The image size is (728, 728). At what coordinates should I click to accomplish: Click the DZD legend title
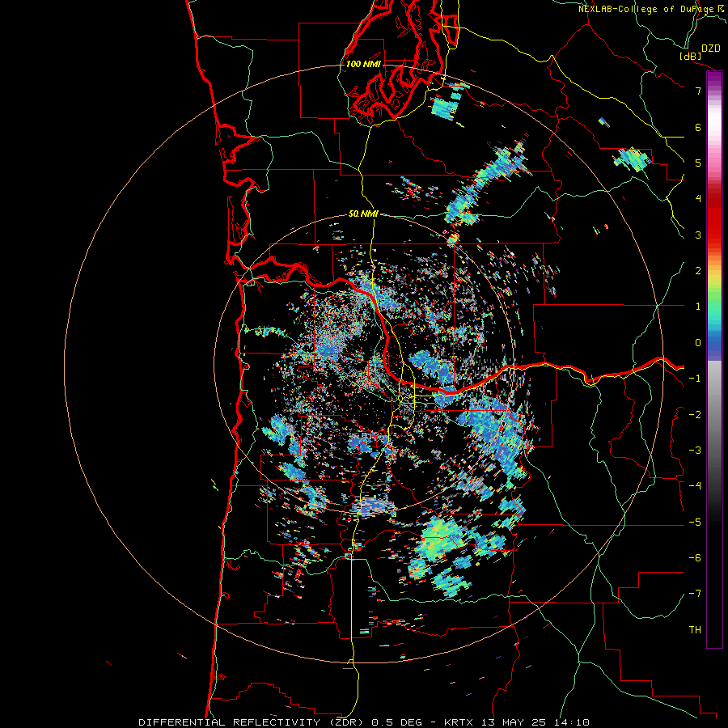[x=710, y=49]
